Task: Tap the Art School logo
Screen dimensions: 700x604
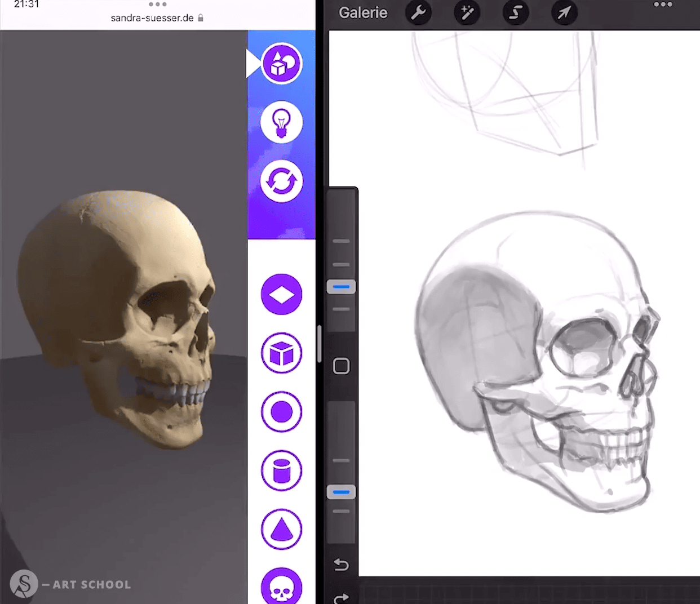Action: click(70, 584)
